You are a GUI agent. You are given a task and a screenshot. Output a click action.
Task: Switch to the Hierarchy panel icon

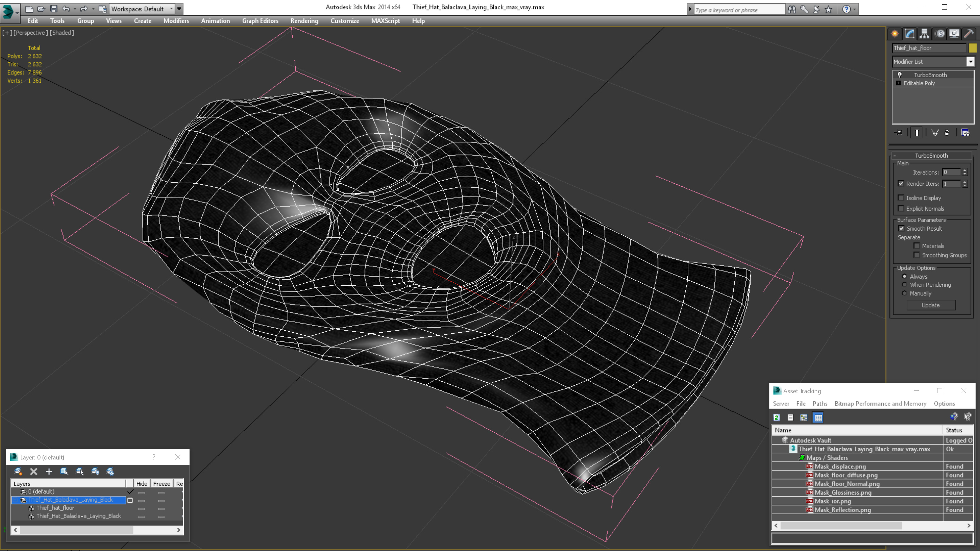(925, 34)
